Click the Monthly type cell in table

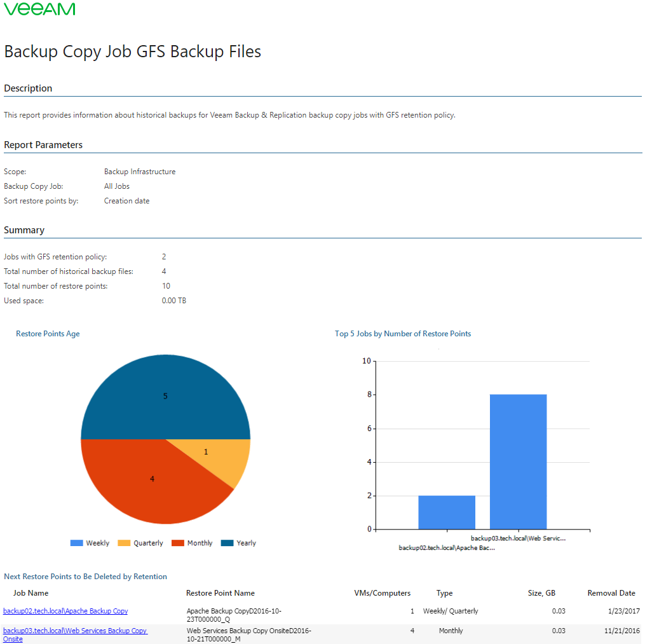pyautogui.click(x=451, y=631)
